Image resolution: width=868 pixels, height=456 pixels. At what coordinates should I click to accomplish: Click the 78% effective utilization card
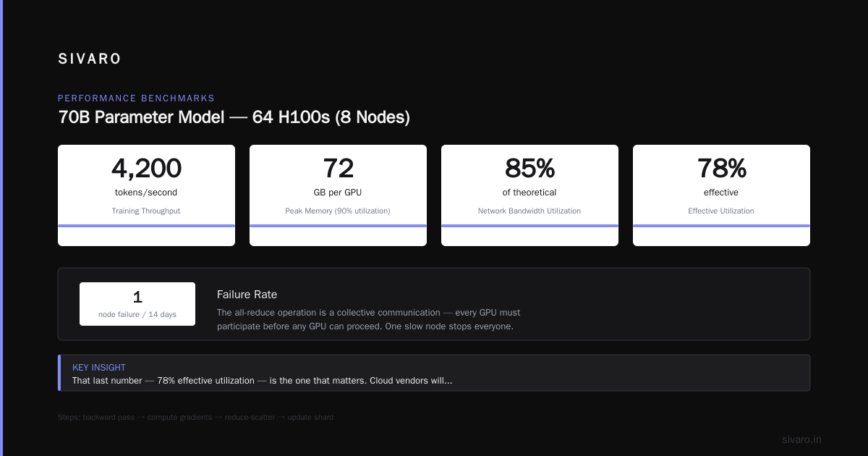coord(721,195)
